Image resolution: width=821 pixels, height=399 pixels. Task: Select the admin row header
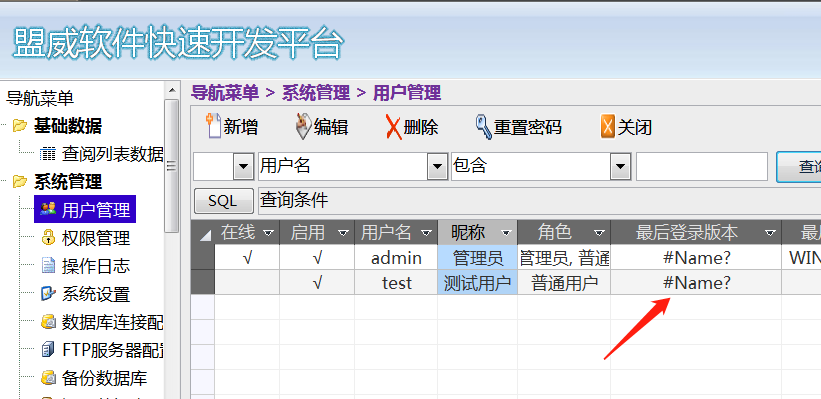point(203,258)
